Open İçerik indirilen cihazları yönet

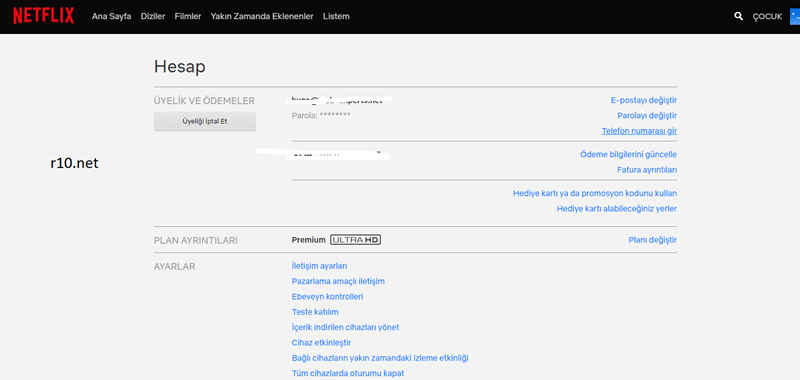[x=345, y=327]
